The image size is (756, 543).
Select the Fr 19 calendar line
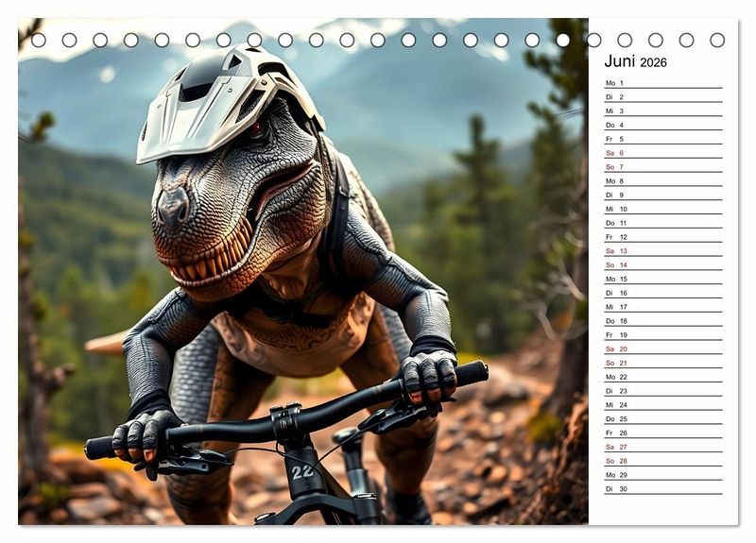point(662,335)
